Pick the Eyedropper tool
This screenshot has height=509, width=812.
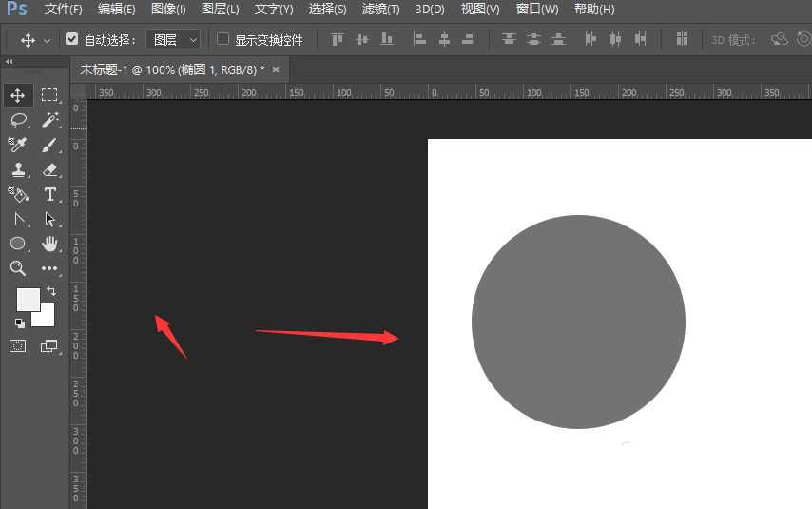[x=18, y=145]
